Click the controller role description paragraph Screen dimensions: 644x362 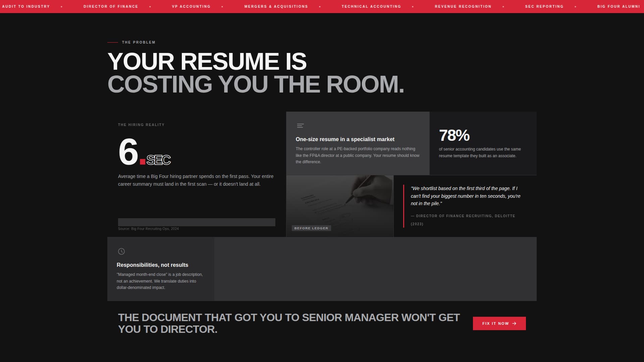[x=358, y=155]
